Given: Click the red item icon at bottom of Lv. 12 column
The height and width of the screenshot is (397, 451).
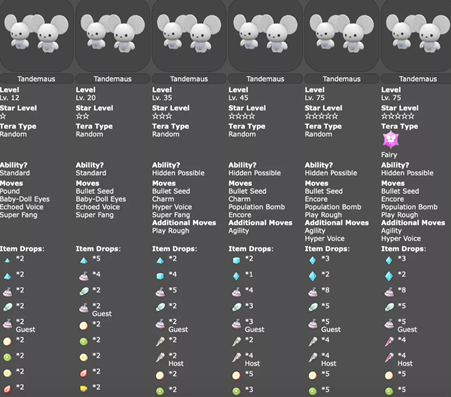Looking at the screenshot, I should click(x=7, y=389).
